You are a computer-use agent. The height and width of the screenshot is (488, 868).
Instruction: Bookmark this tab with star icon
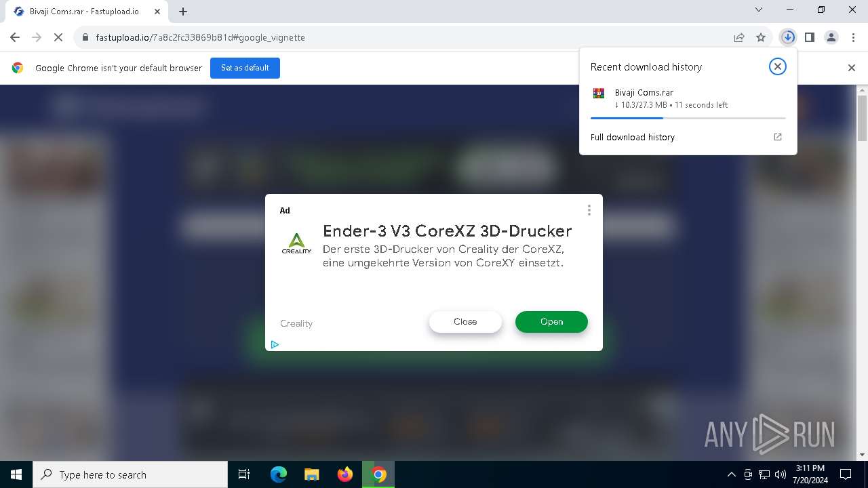761,37
